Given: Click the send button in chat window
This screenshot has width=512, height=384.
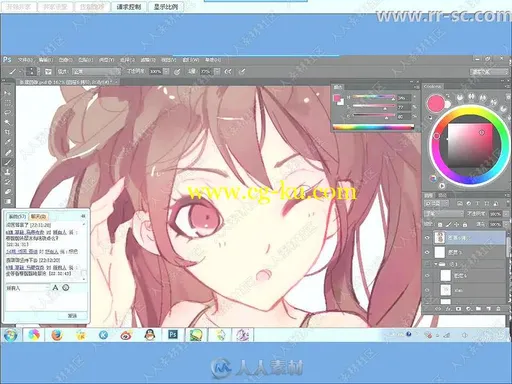Looking at the screenshot, I should pos(72,315).
